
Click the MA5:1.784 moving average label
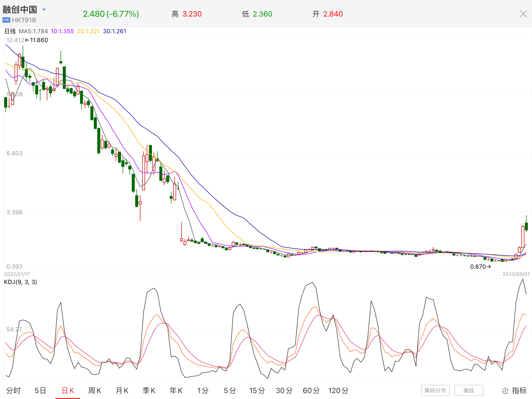(x=33, y=31)
